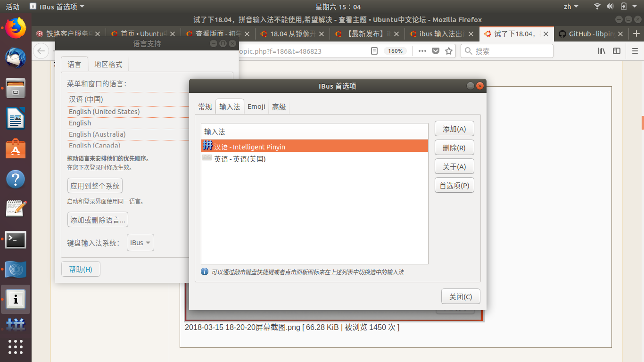Switch to the GitHub libpinyin browser tab
Viewport: 644px width, 362px height.
coord(591,34)
